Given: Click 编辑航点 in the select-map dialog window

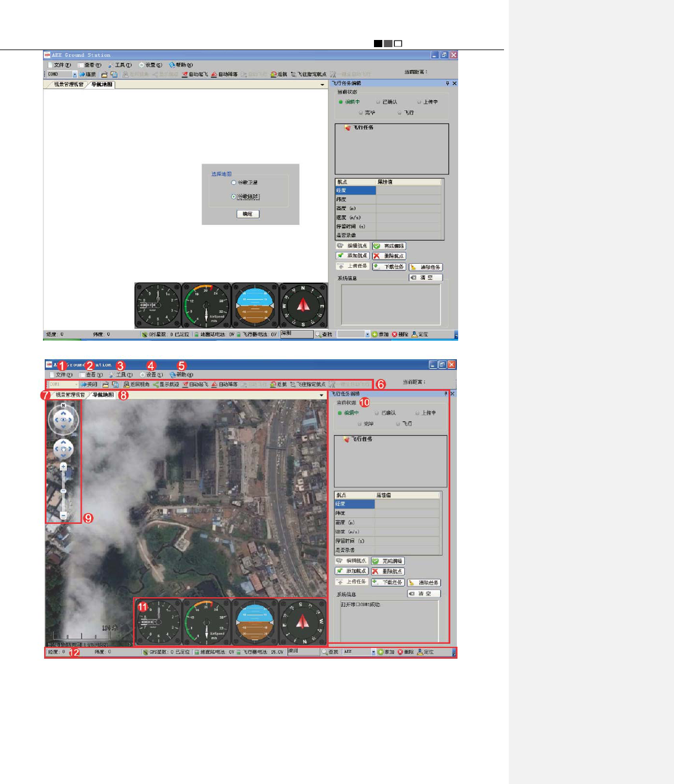Looking at the screenshot, I should click(x=353, y=246).
